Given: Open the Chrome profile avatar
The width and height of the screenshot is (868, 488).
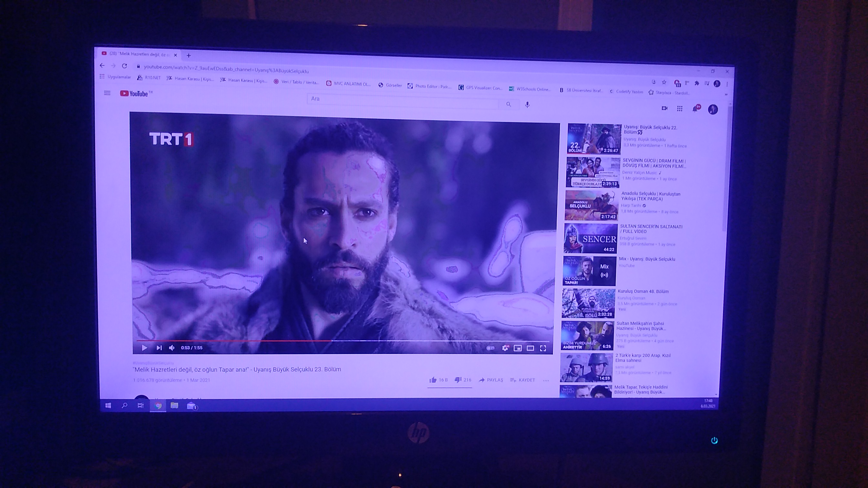Looking at the screenshot, I should 717,84.
